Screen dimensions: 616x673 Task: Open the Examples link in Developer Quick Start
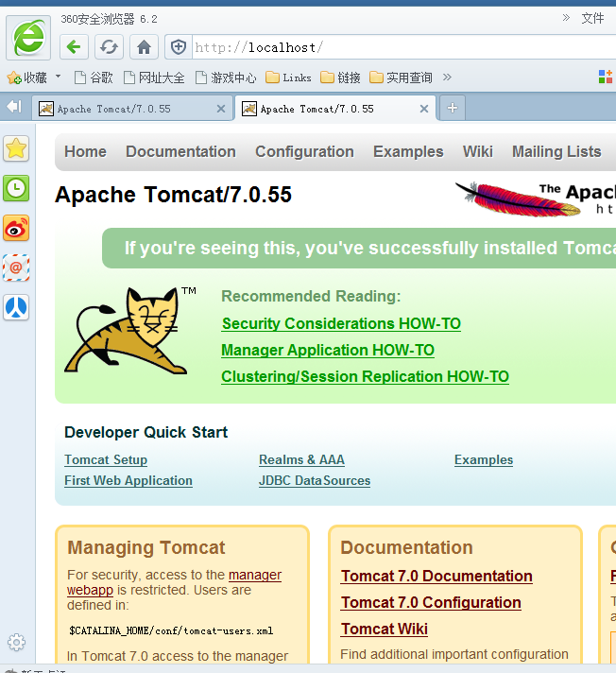(484, 459)
